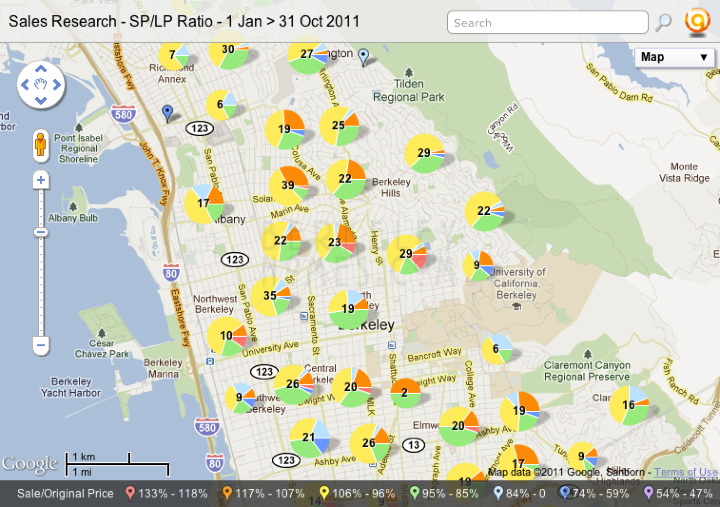
Task: Click the Claremont Canyon Regional Preserve label
Action: 587,371
